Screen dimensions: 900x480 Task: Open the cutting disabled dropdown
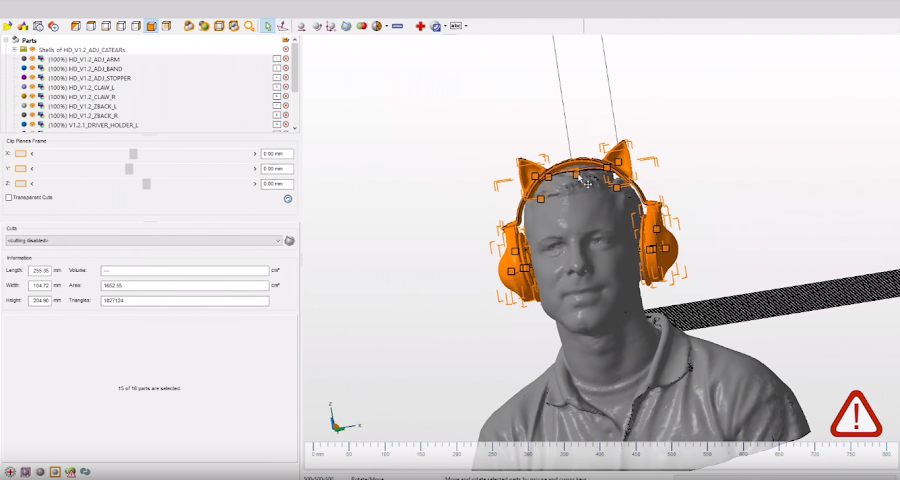coord(143,241)
